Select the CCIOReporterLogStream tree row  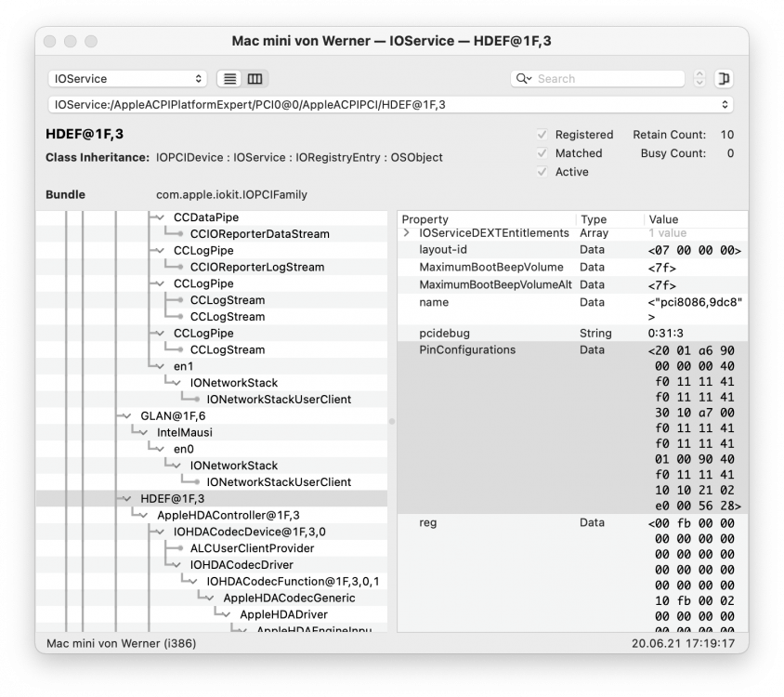(x=212, y=268)
